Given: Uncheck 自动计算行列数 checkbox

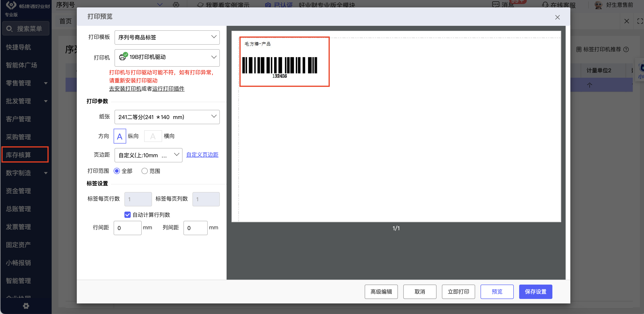Looking at the screenshot, I should pyautogui.click(x=127, y=215).
